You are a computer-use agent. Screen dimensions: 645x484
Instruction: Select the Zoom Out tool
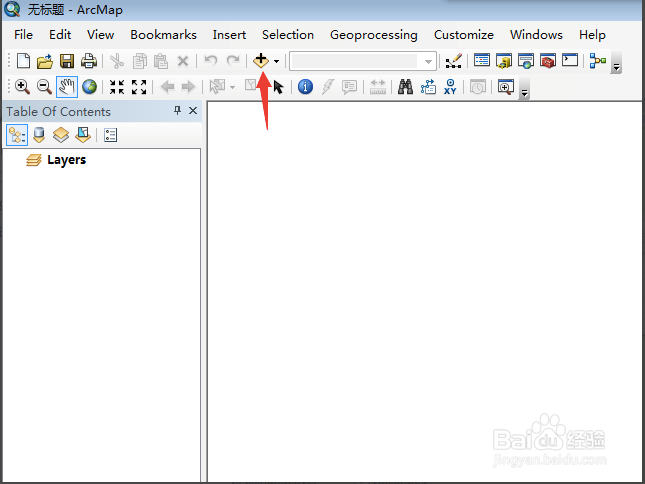(44, 87)
